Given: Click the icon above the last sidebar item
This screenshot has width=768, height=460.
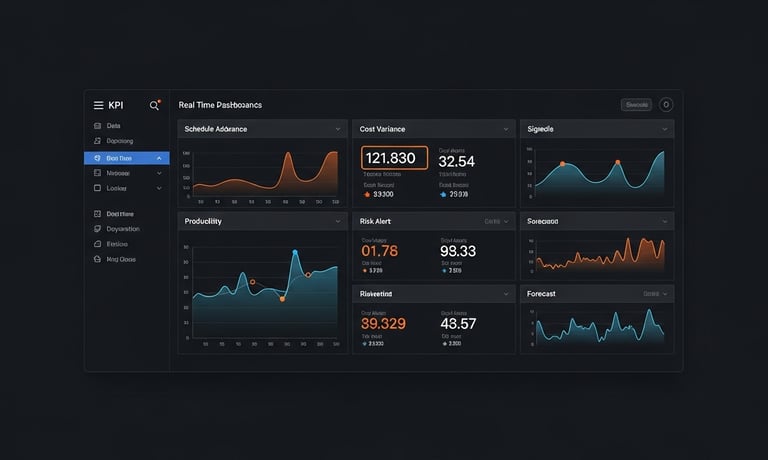Looking at the screenshot, I should pos(97,244).
